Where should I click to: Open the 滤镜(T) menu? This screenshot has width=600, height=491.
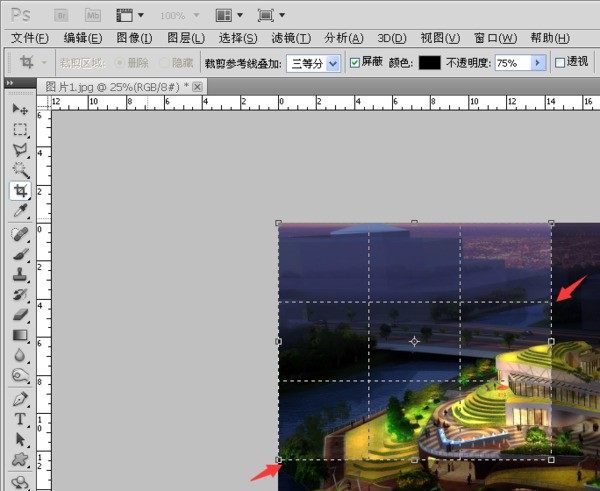[289, 38]
